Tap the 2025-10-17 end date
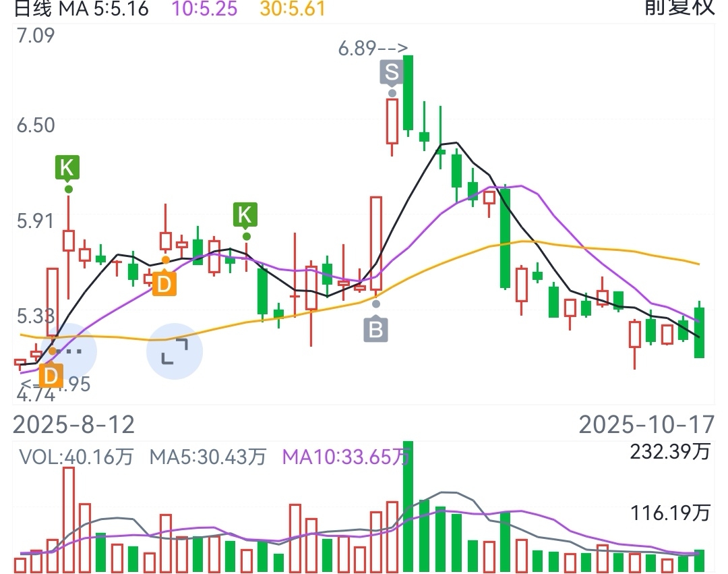 (x=646, y=424)
